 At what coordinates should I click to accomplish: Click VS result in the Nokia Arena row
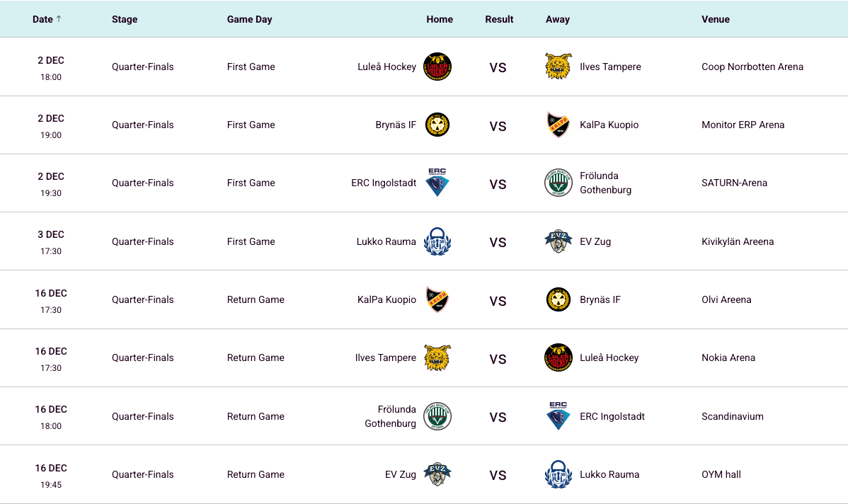click(498, 359)
